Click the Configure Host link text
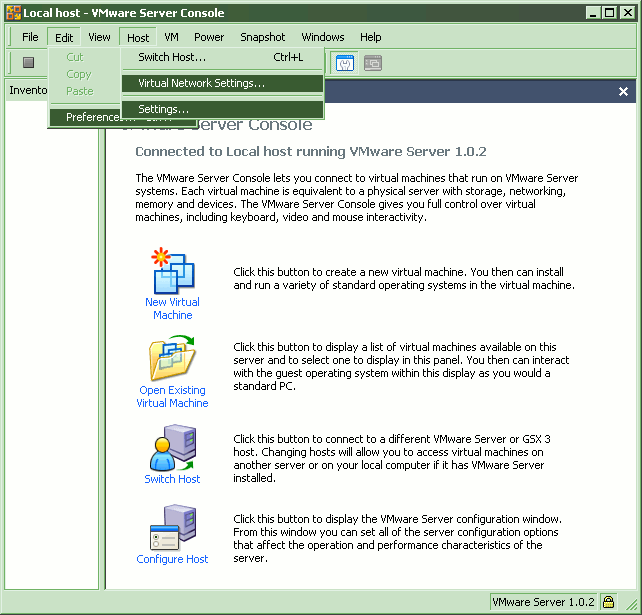 click(172, 559)
